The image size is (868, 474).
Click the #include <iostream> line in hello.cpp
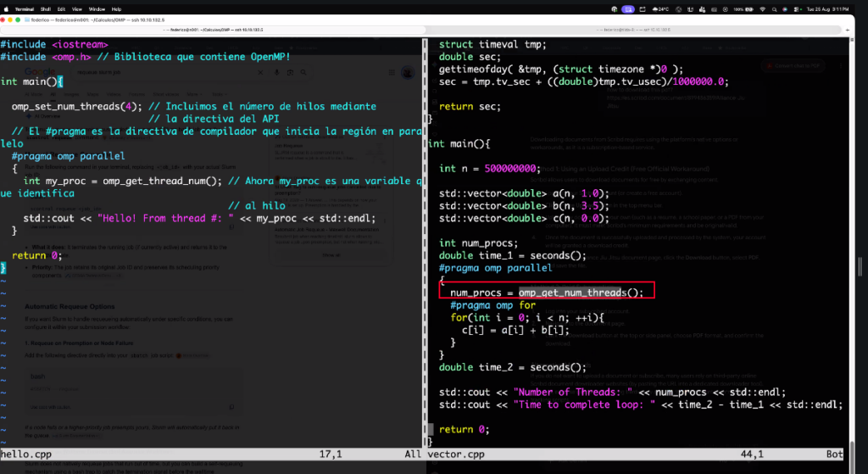[54, 44]
